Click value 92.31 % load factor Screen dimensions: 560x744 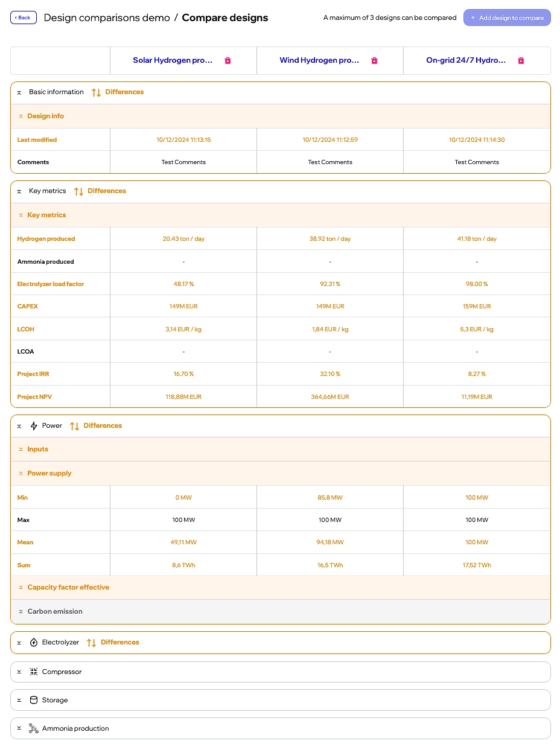point(330,284)
